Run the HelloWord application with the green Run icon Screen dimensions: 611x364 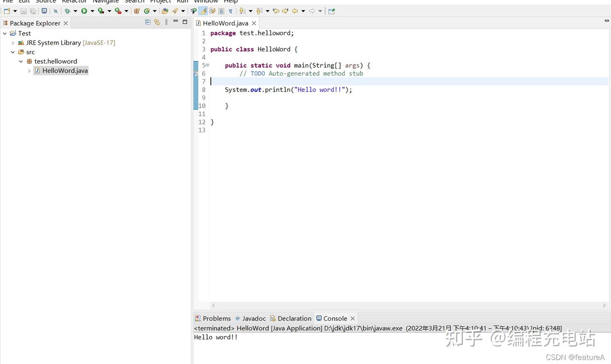tap(84, 11)
